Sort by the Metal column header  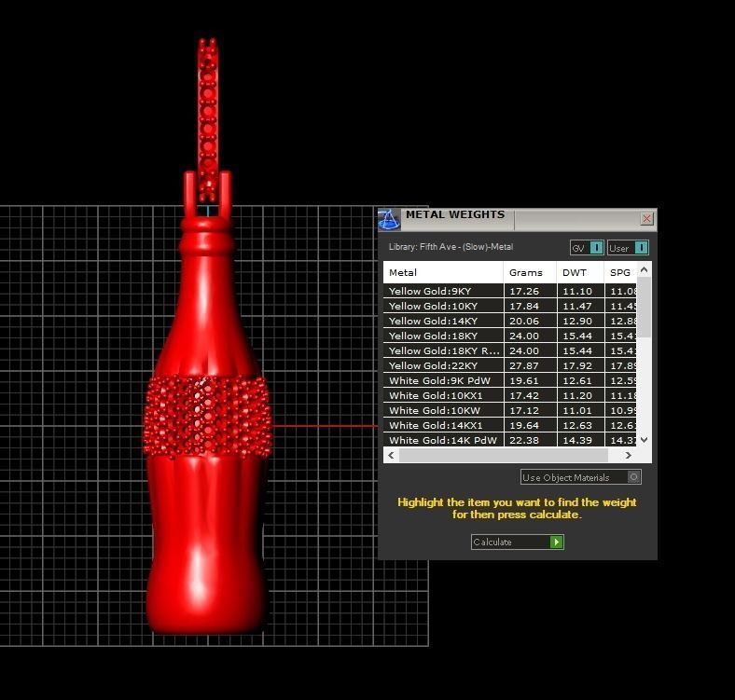click(443, 273)
